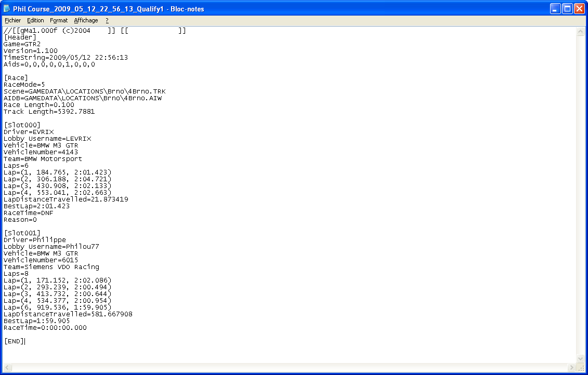Click the Lap=(2, 293.239, 2:00.494) line
The image size is (588, 375).
pos(57,287)
